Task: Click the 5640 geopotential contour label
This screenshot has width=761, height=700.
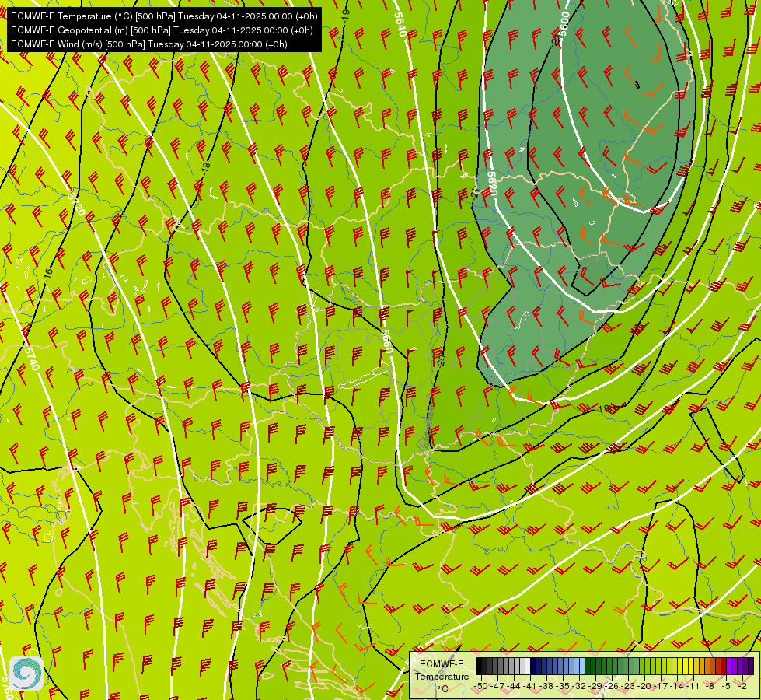Action: click(400, 24)
